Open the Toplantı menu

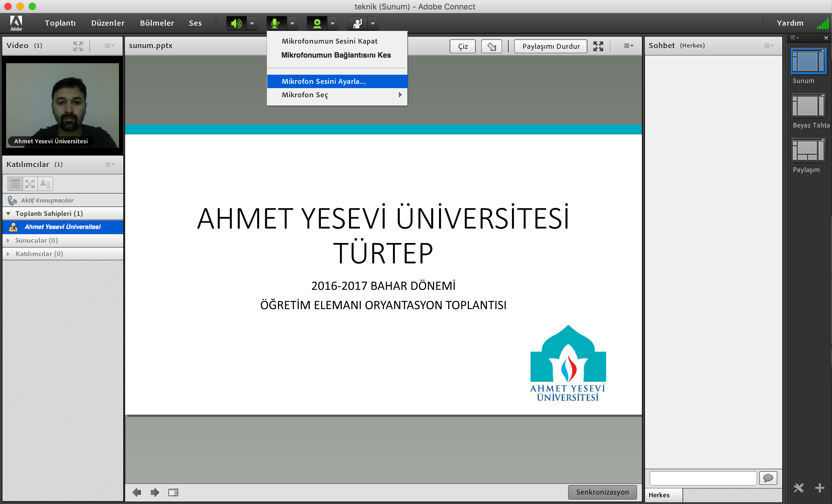[60, 23]
